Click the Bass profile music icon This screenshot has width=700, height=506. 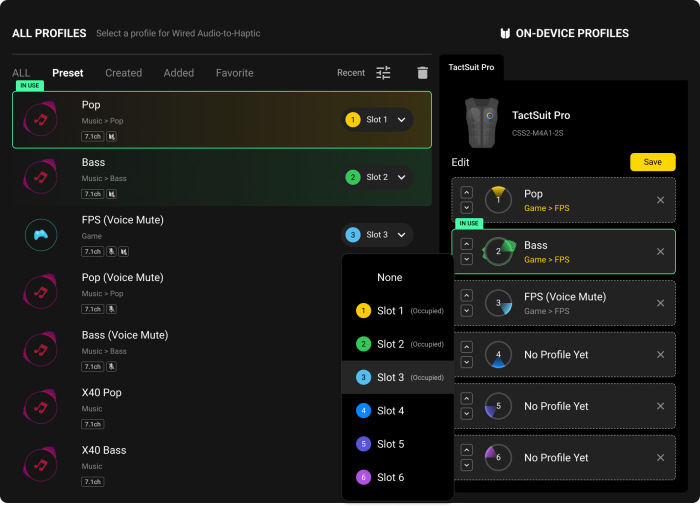pos(41,177)
